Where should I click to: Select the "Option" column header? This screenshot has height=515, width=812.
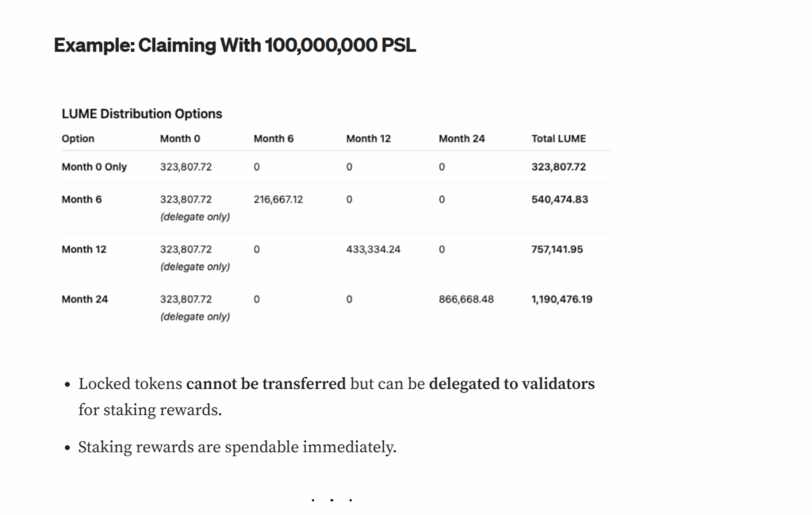(78, 138)
